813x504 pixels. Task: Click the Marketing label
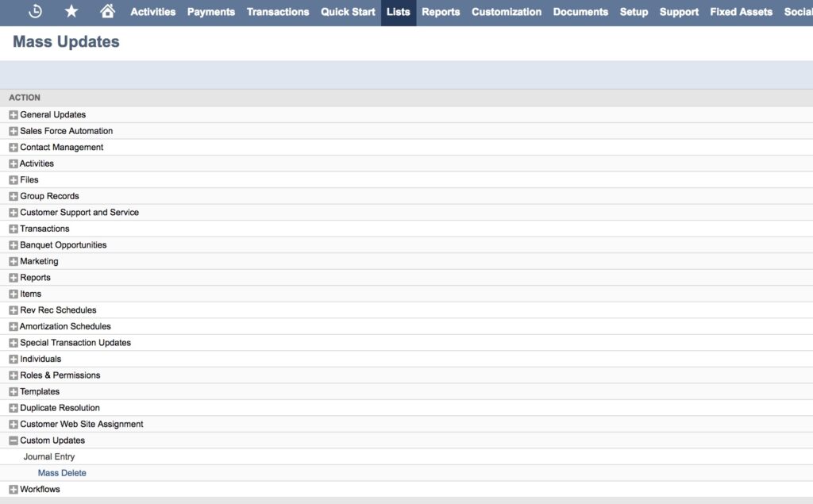pos(40,261)
